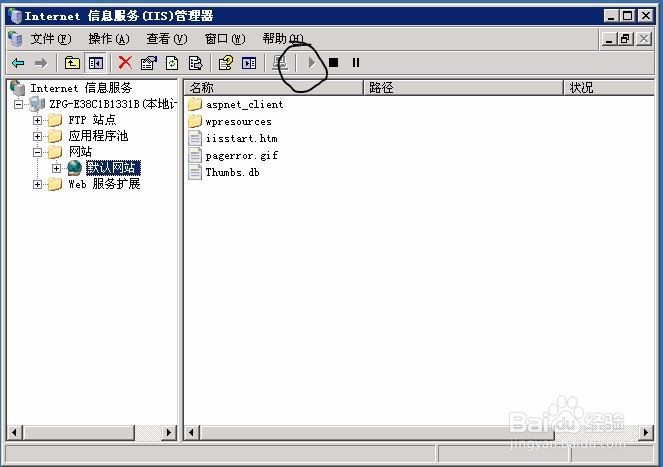Click the Export List toolbar icon
Viewport: 663px width, 467px height.
pos(195,63)
